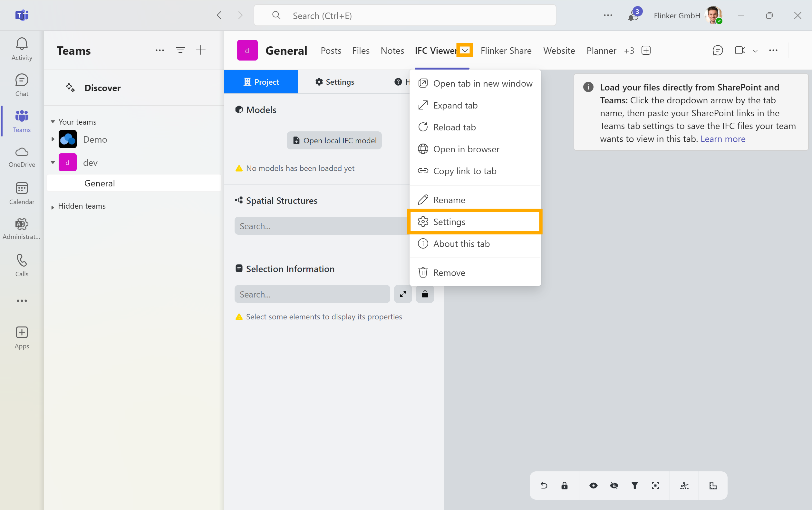This screenshot has width=812, height=510.
Task: Create or join team with plus icon
Action: (201, 50)
